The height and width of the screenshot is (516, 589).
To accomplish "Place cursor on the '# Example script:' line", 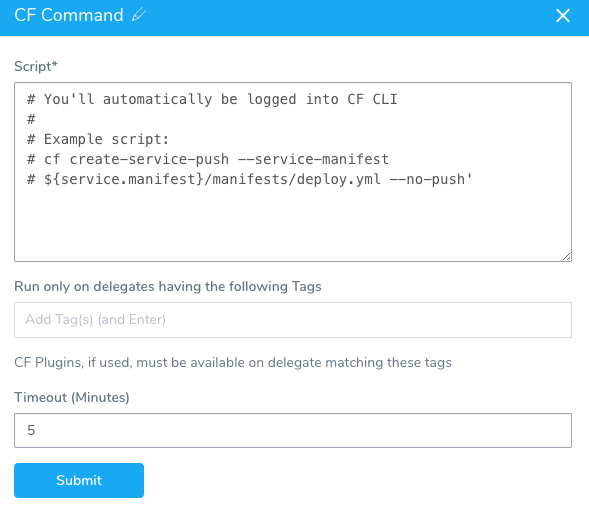I will coord(98,139).
